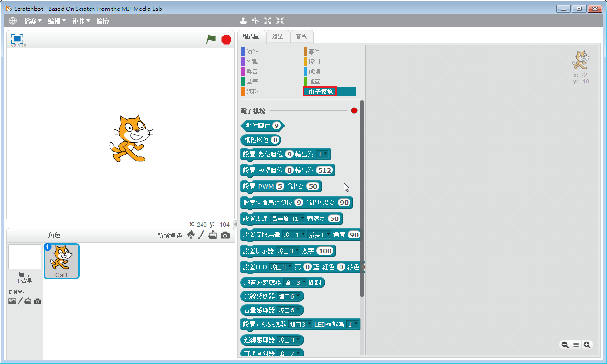Open the 檔案 menu
The width and height of the screenshot is (607, 364).
33,21
